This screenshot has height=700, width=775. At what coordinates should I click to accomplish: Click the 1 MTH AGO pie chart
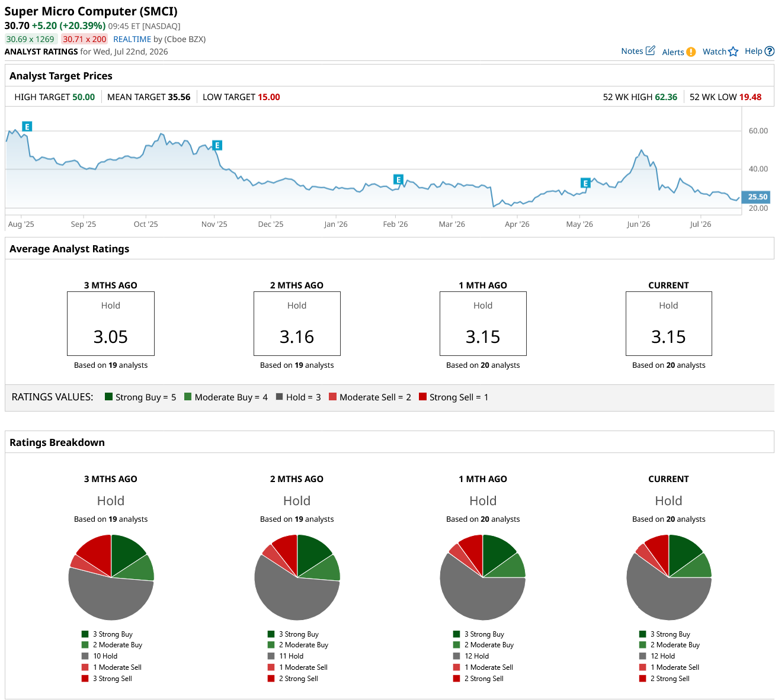pos(483,577)
